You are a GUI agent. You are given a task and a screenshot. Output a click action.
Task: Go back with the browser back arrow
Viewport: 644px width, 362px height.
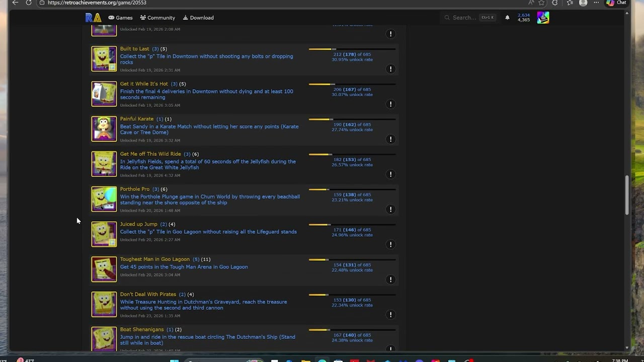(15, 3)
